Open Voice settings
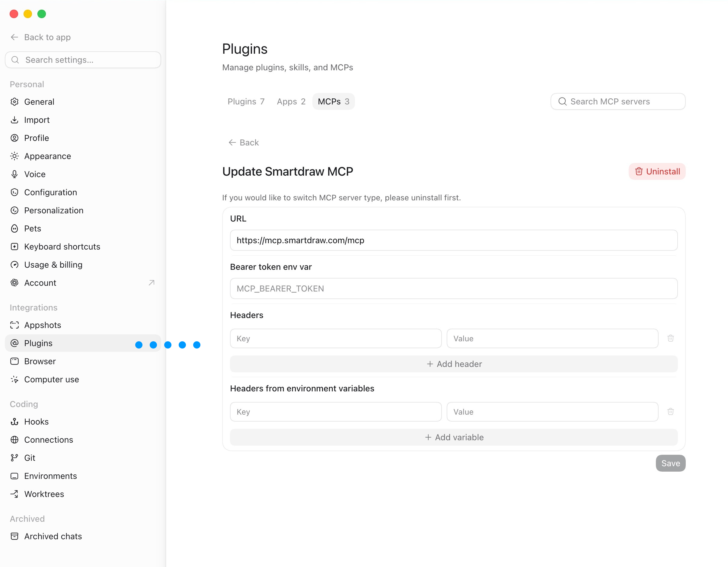This screenshot has height=567, width=728. pyautogui.click(x=83, y=174)
